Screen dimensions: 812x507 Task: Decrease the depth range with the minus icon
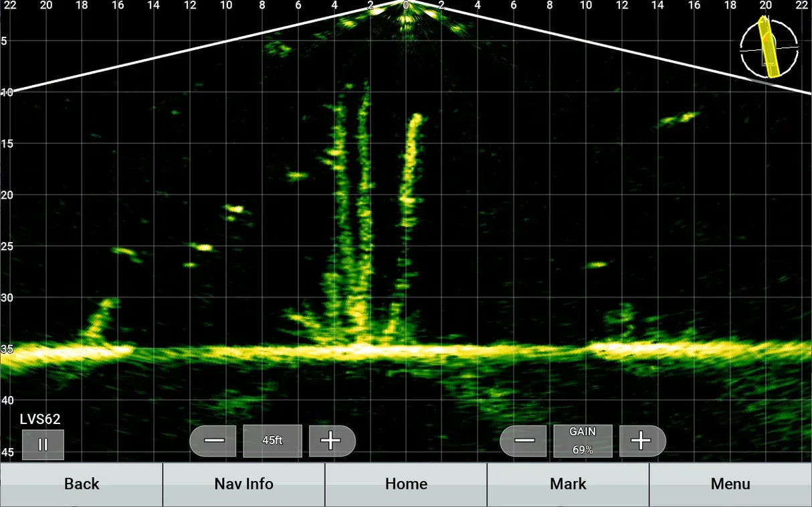[x=213, y=440]
